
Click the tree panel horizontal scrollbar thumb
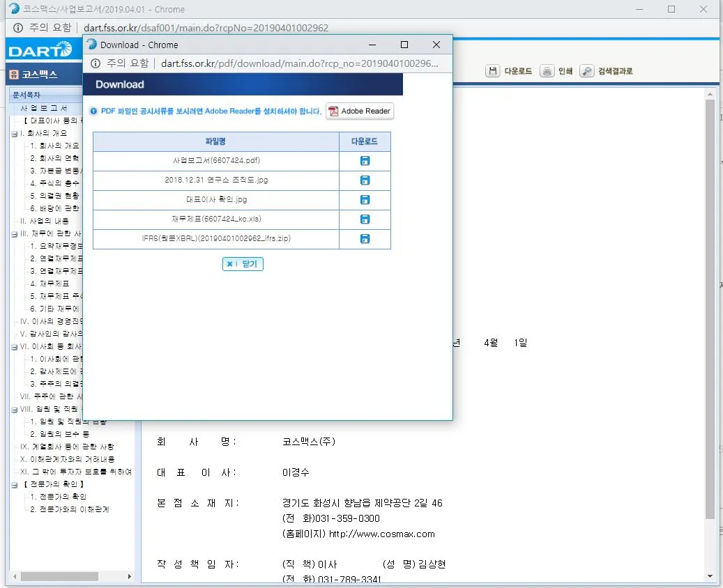tap(59, 576)
